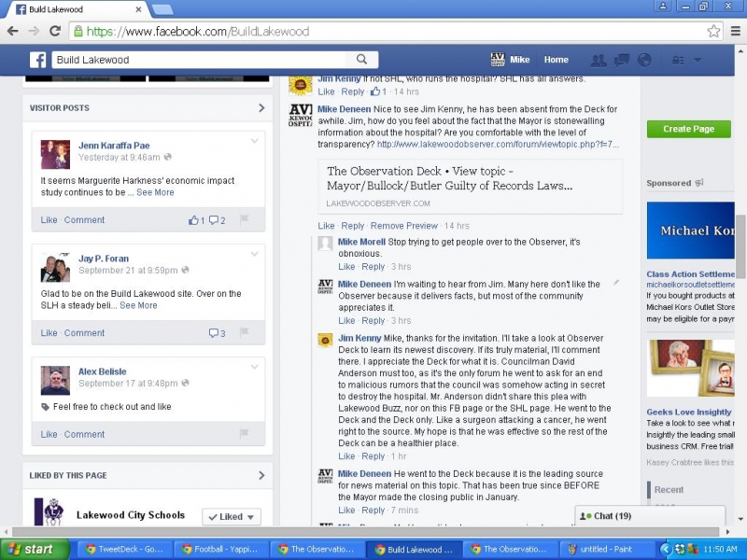Viewport: 747px width, 560px height.
Task: Expand the Visitor Posts section arrow
Action: click(261, 108)
